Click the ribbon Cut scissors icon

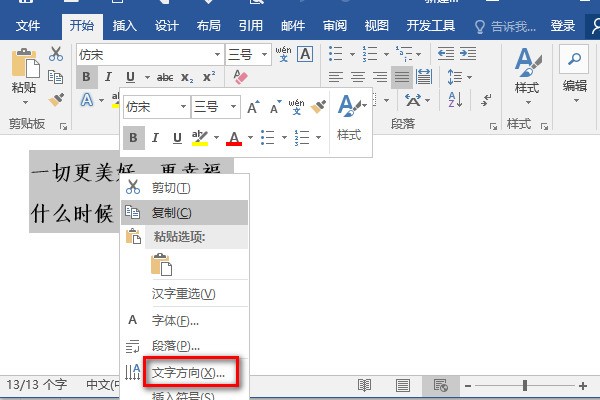(56, 54)
